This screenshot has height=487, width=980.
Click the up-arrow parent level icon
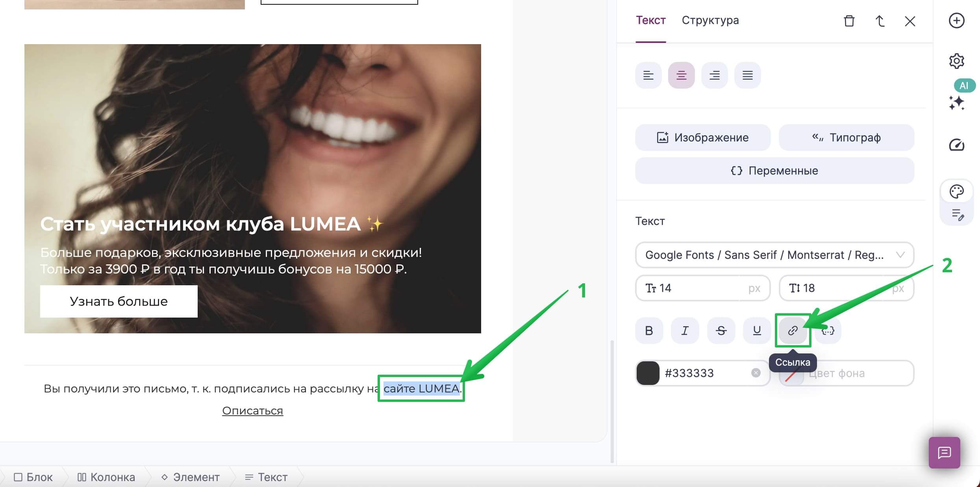880,21
